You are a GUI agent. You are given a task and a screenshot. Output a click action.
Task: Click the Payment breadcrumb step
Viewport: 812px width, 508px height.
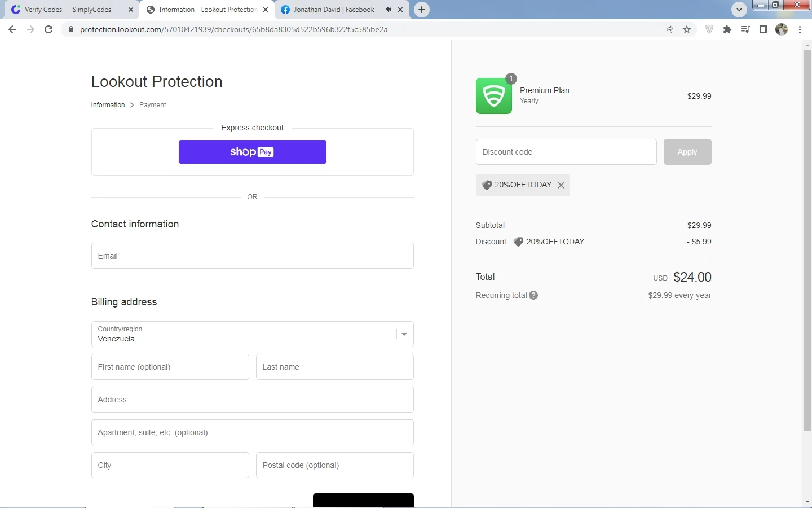click(x=152, y=105)
